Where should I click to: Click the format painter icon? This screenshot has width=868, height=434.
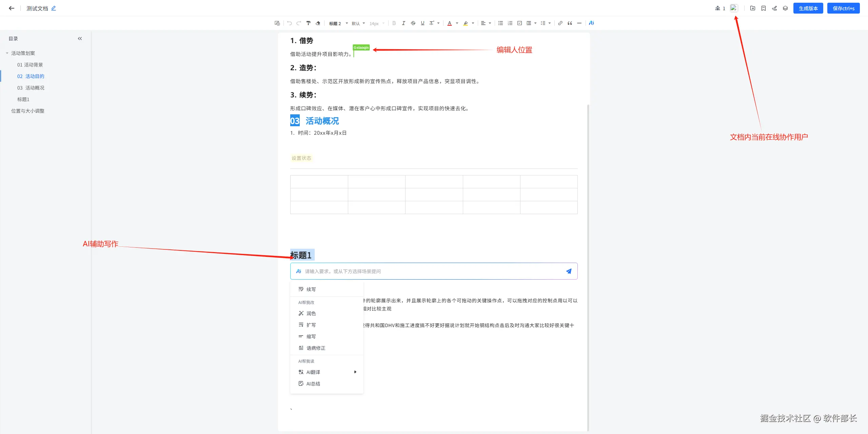(x=308, y=23)
